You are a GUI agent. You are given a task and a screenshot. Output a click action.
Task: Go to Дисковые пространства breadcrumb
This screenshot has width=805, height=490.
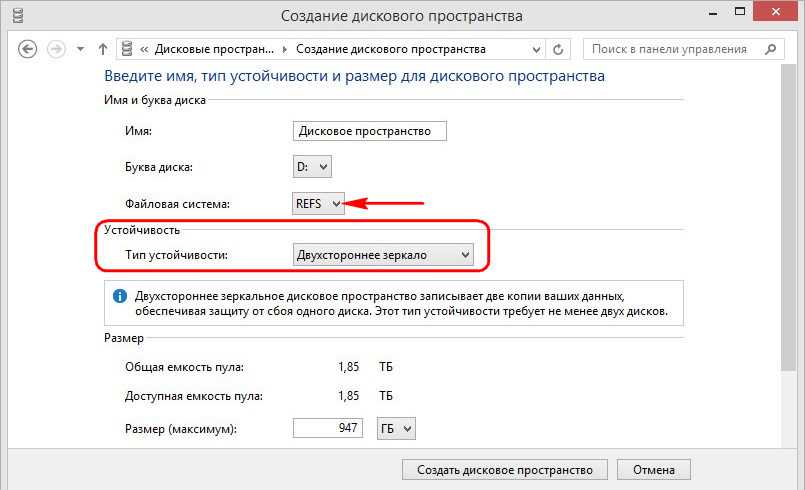tap(216, 49)
